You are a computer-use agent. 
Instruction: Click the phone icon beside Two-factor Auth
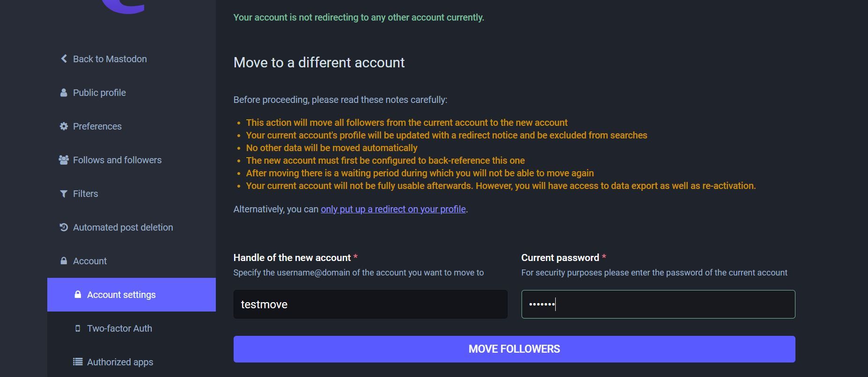click(78, 328)
